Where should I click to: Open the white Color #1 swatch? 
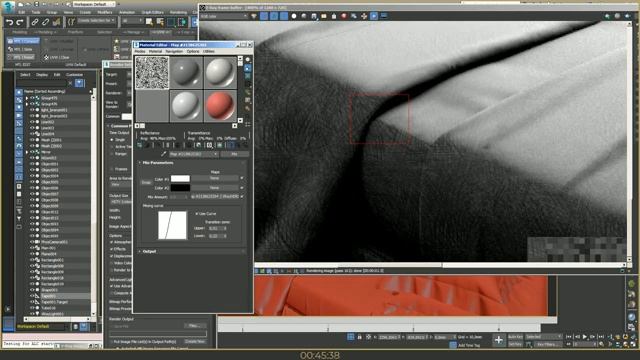[x=180, y=178]
